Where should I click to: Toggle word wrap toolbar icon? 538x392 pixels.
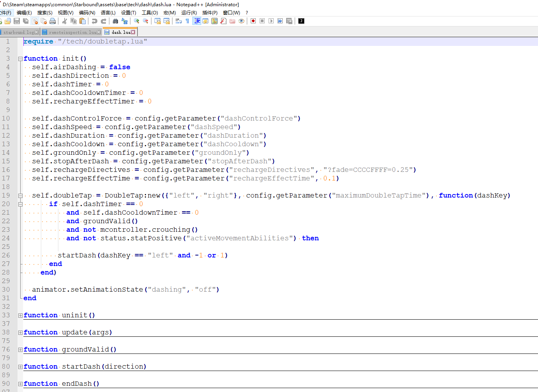[179, 21]
